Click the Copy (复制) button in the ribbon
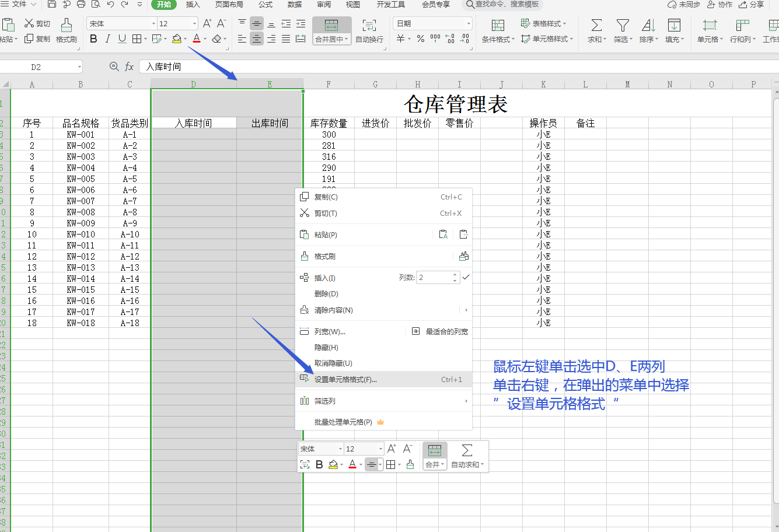 (37, 39)
